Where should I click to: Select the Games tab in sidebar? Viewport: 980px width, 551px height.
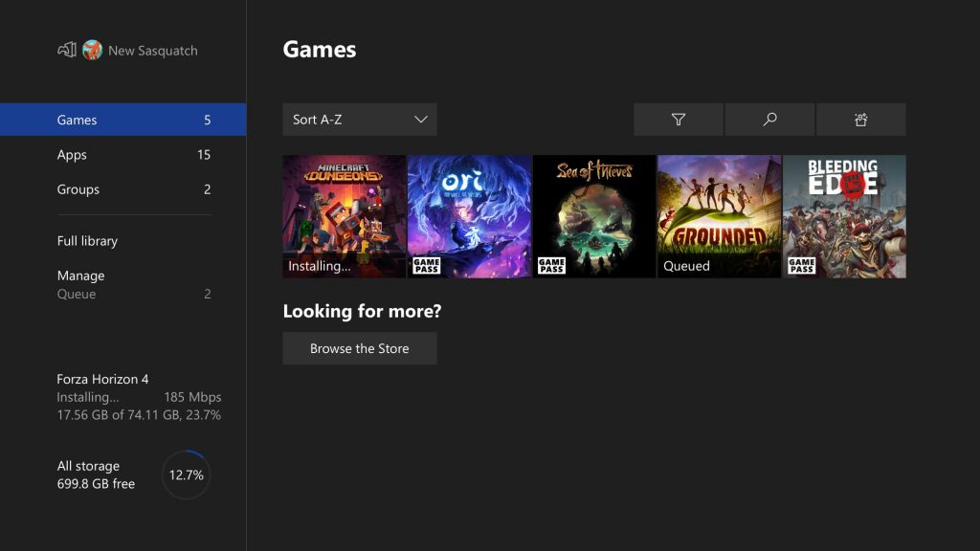(x=122, y=120)
